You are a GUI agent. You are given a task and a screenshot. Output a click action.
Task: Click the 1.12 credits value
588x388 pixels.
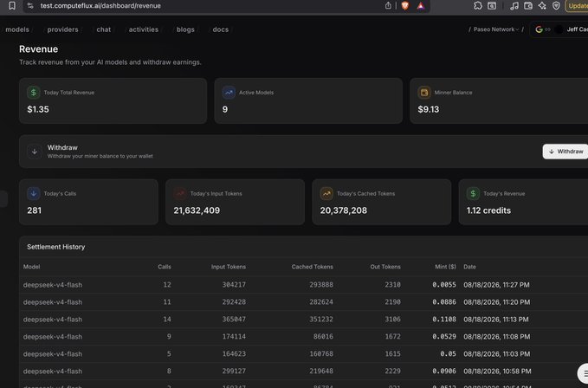488,210
